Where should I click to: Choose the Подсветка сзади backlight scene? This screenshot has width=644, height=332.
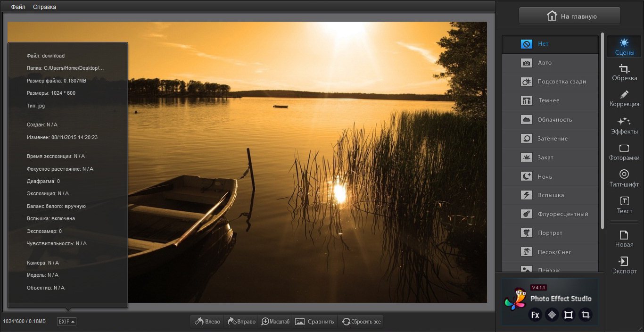(550, 82)
